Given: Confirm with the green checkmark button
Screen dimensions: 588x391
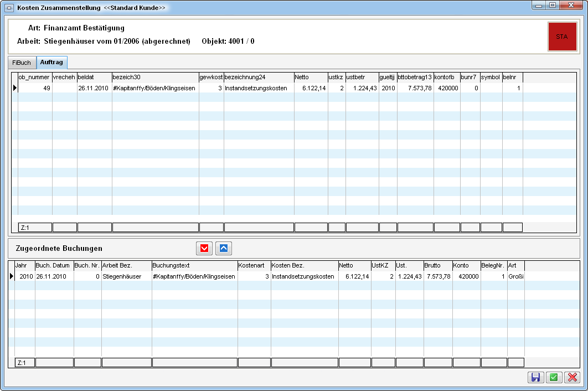Looking at the screenshot, I should (x=553, y=377).
